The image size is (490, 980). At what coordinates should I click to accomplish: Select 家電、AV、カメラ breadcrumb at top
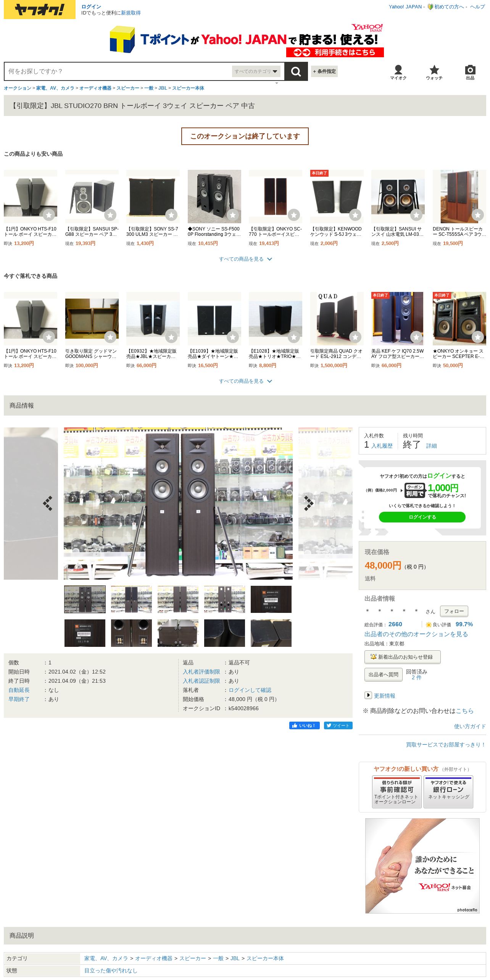point(55,88)
